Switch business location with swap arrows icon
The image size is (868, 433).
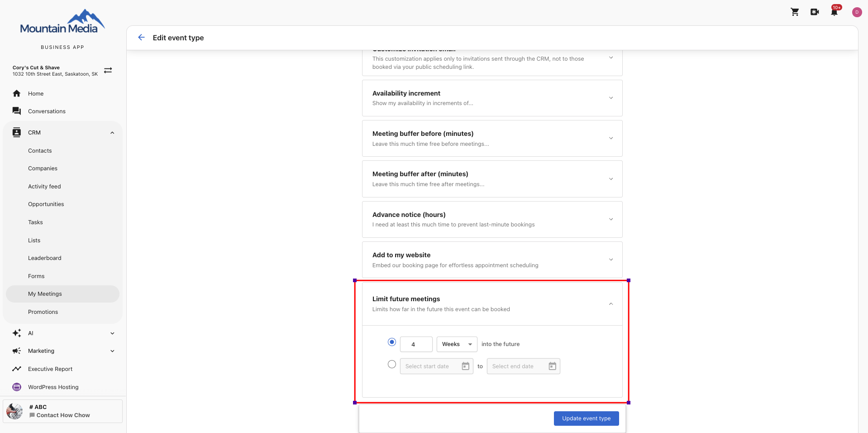click(108, 70)
